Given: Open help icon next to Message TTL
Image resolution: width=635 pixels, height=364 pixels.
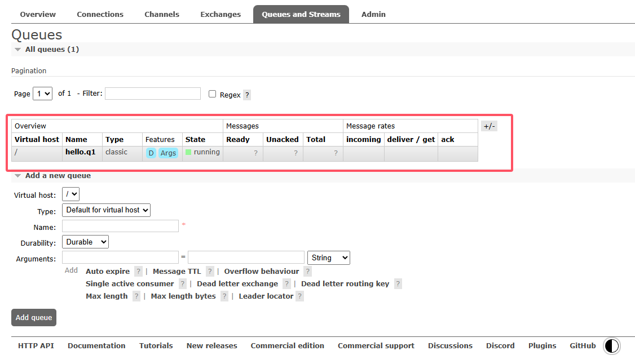Looking at the screenshot, I should (210, 272).
